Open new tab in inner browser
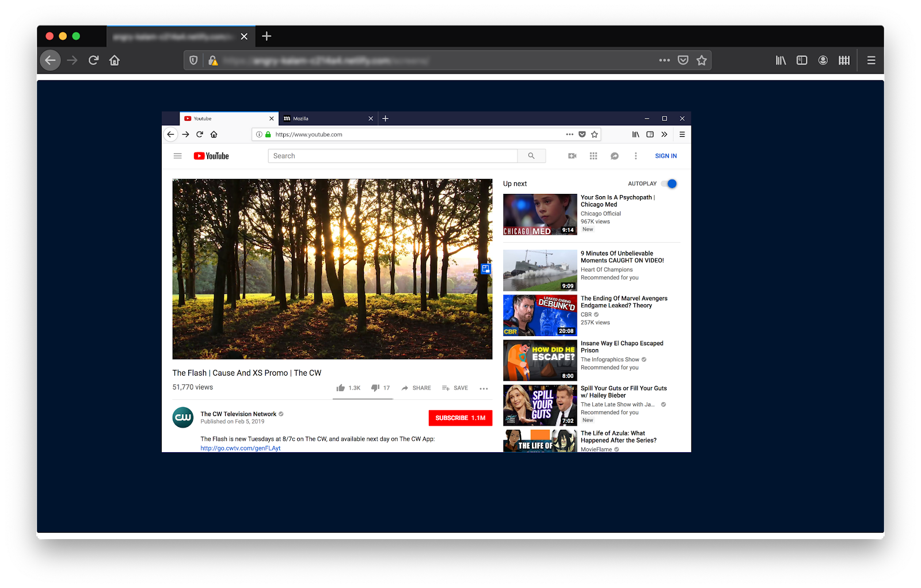 (386, 119)
